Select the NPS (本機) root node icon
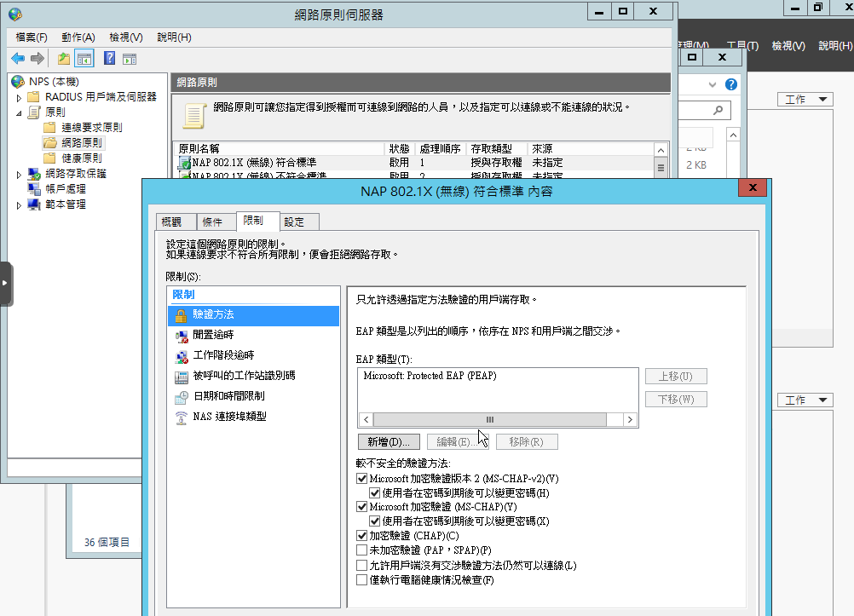Screen dimensions: 854x616 click(x=18, y=82)
